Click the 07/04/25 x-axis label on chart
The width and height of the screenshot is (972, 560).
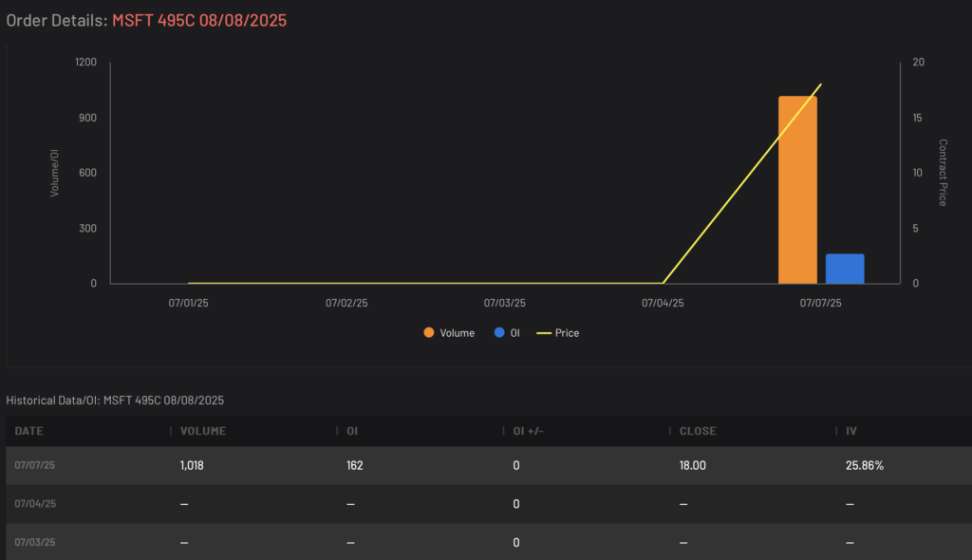(x=663, y=303)
